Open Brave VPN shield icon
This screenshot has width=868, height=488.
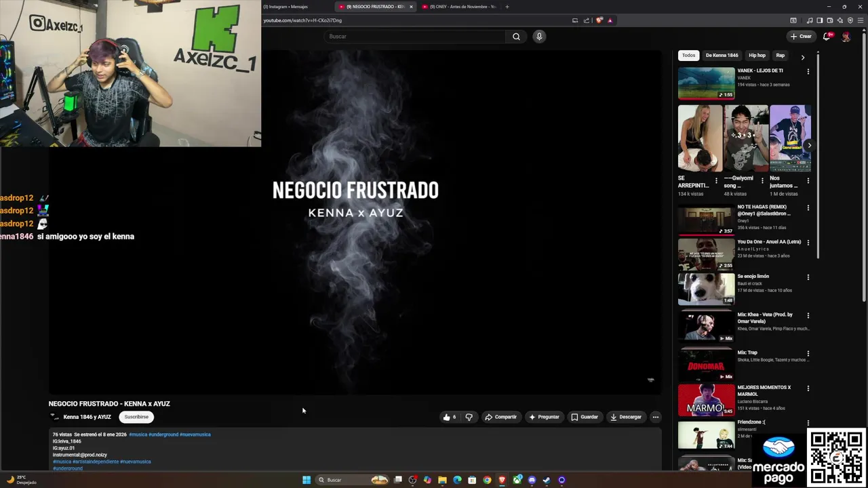pyautogui.click(x=850, y=20)
